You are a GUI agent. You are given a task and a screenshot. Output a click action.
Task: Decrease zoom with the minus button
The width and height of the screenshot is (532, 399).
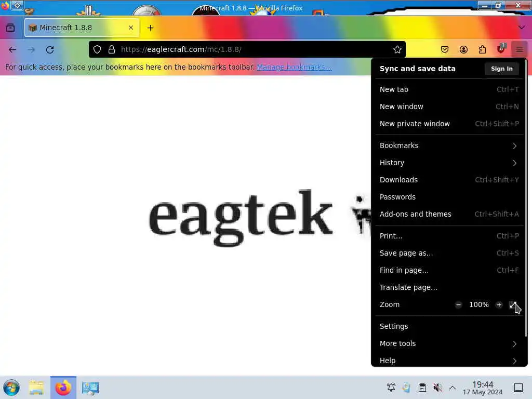coord(458,304)
